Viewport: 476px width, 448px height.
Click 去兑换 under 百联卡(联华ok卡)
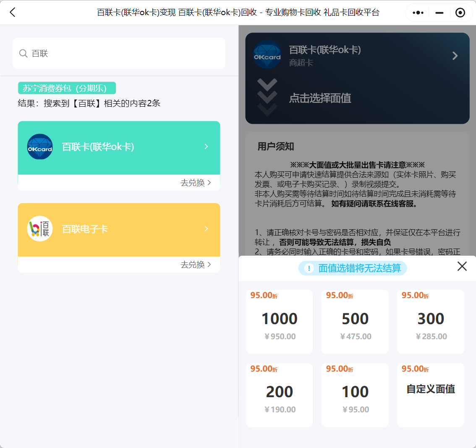(x=196, y=183)
